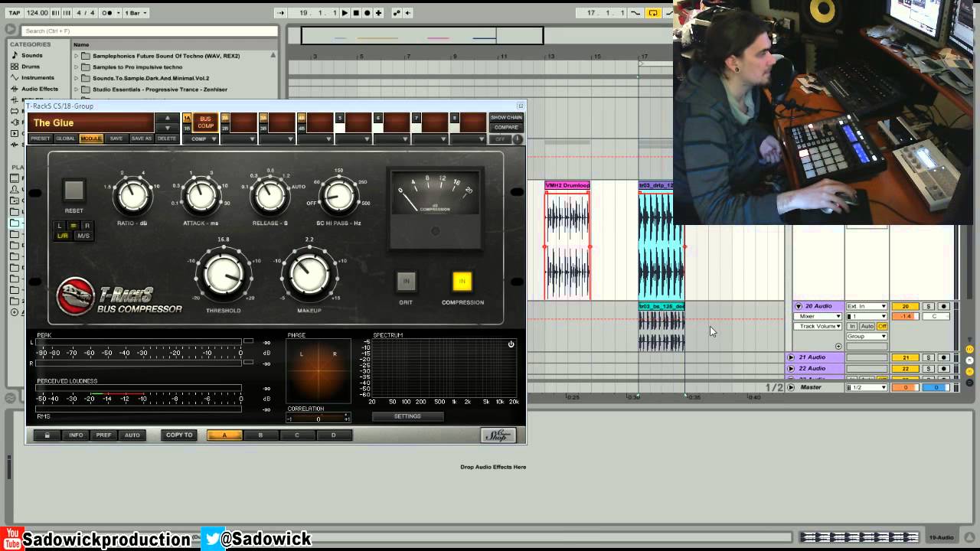Select the VMH2 Drumloop clip

(x=567, y=185)
